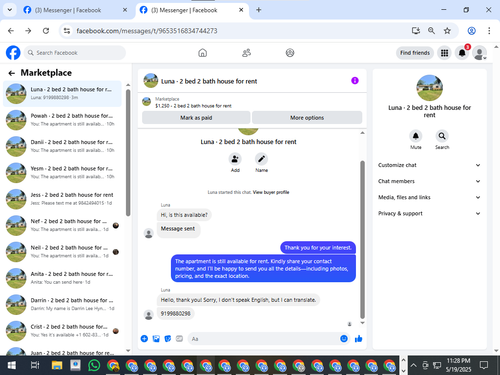Expand the Chat members section
Viewport: 500px width, 375px height.
[x=429, y=181]
